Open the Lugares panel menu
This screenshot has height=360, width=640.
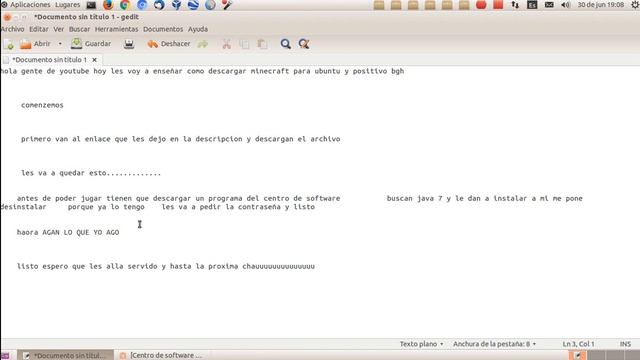(x=68, y=5)
